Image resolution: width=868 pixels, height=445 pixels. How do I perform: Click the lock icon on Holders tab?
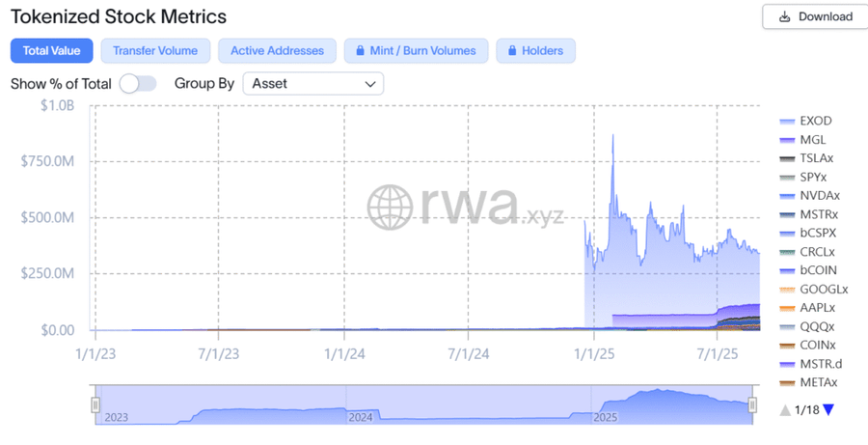512,51
